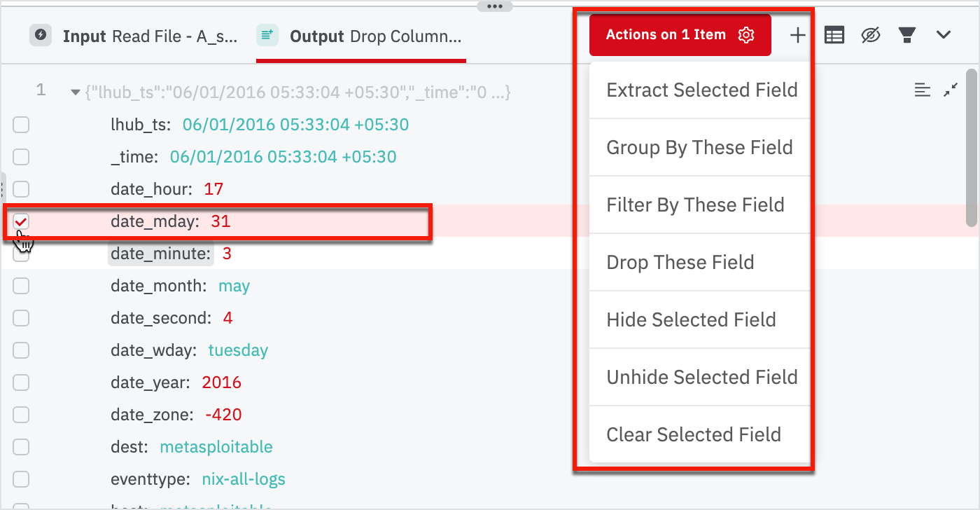980x510 pixels.
Task: Click the lhub_ts field name
Action: click(x=141, y=125)
